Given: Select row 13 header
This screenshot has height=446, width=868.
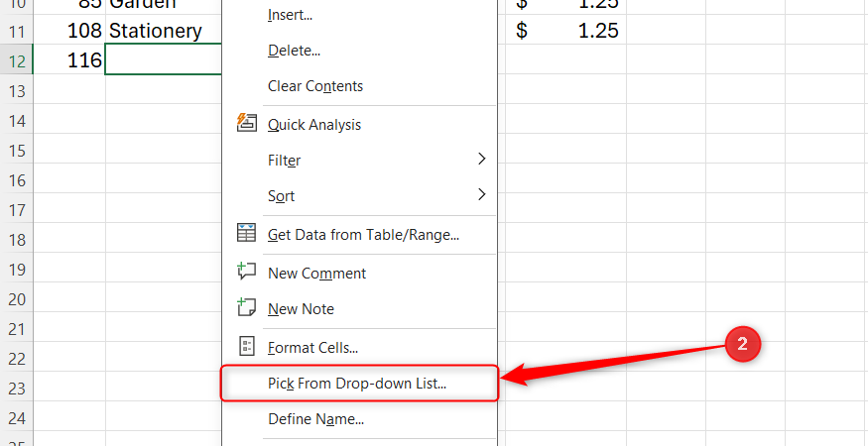Looking at the screenshot, I should coord(17,89).
